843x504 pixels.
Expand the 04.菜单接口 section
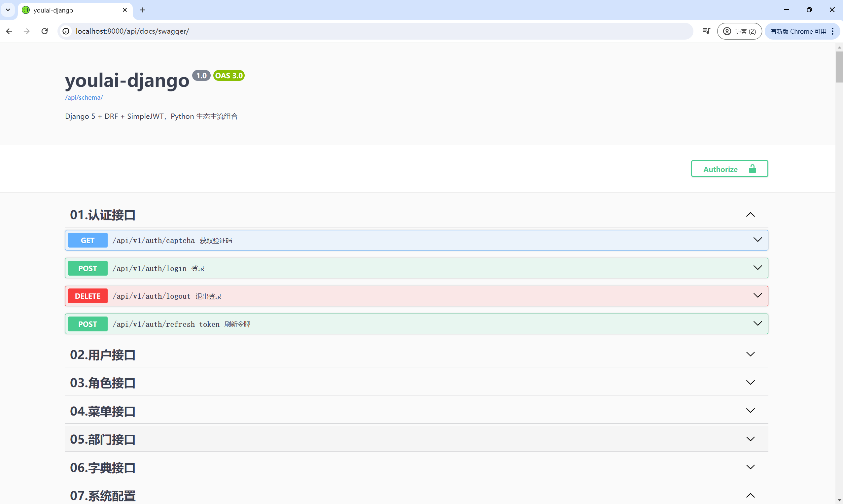coord(750,411)
